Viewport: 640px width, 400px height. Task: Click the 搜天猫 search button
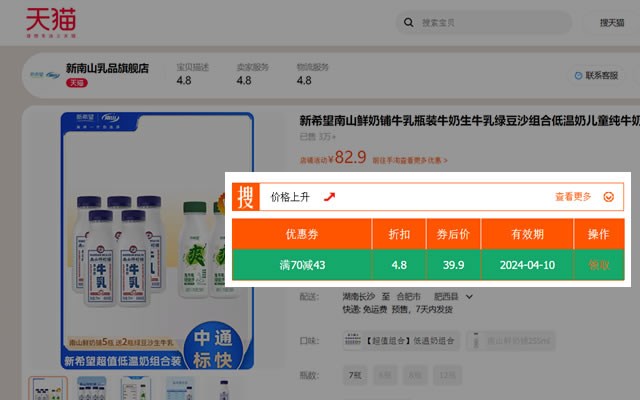pyautogui.click(x=612, y=22)
